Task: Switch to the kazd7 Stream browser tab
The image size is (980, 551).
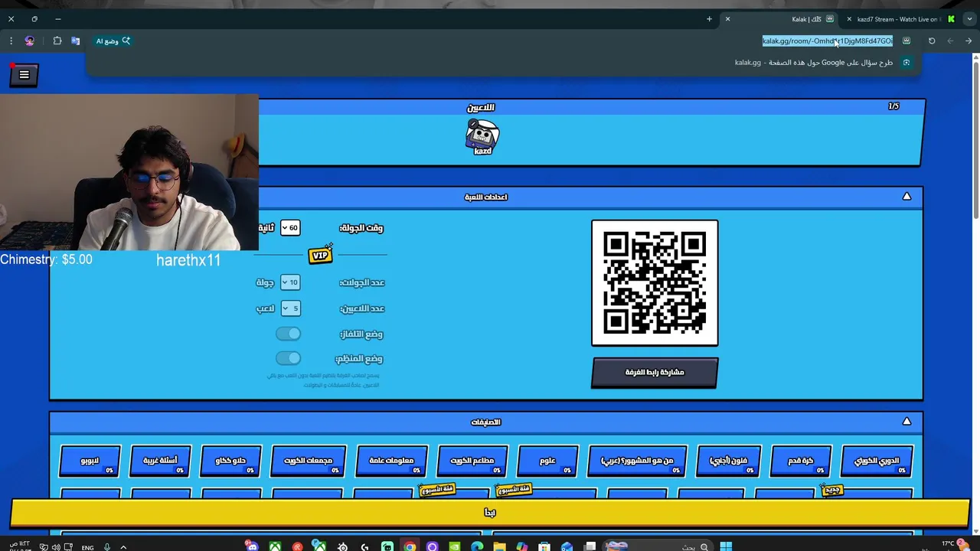Action: tap(897, 19)
